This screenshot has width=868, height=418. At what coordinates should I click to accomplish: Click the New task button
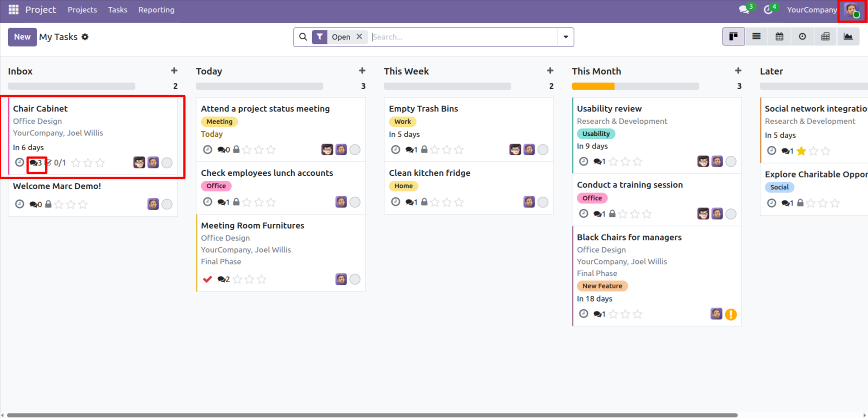point(22,37)
